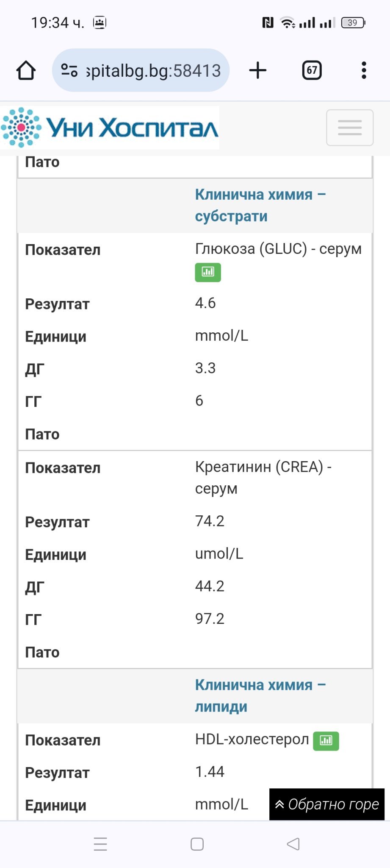
Task: Tap the browser home icon
Action: click(26, 70)
